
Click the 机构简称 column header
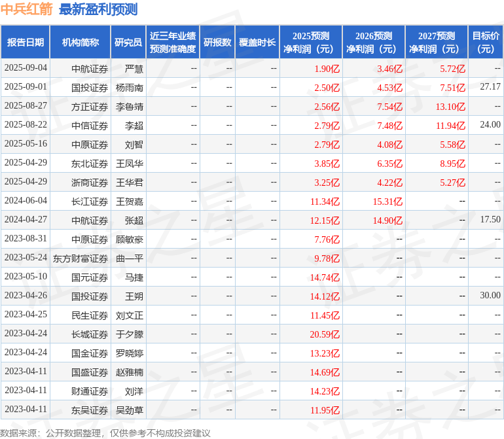click(81, 42)
